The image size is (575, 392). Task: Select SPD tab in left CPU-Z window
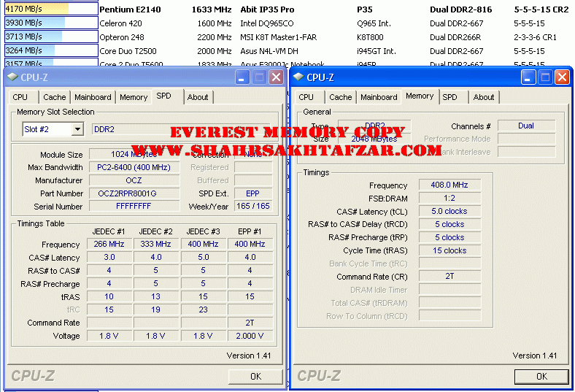tap(164, 96)
